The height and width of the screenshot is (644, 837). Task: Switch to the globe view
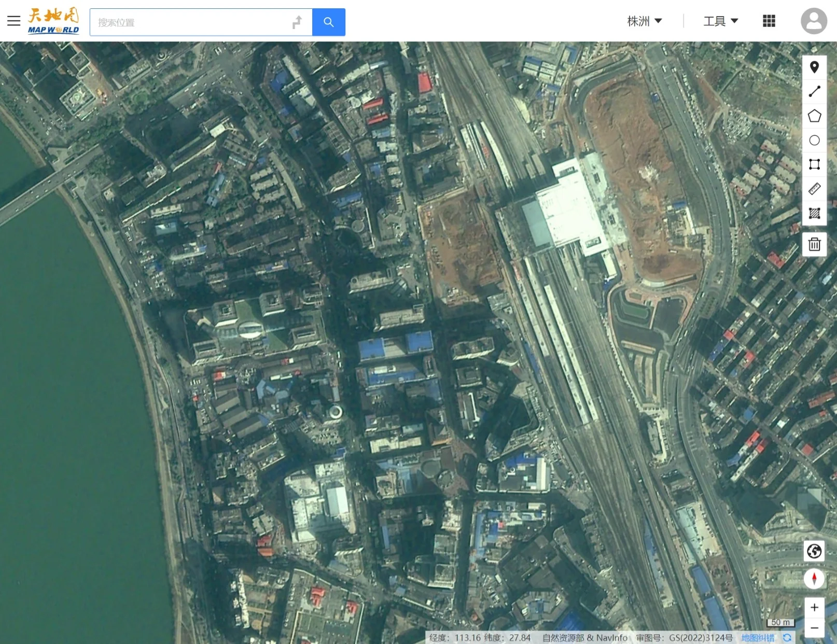[814, 551]
